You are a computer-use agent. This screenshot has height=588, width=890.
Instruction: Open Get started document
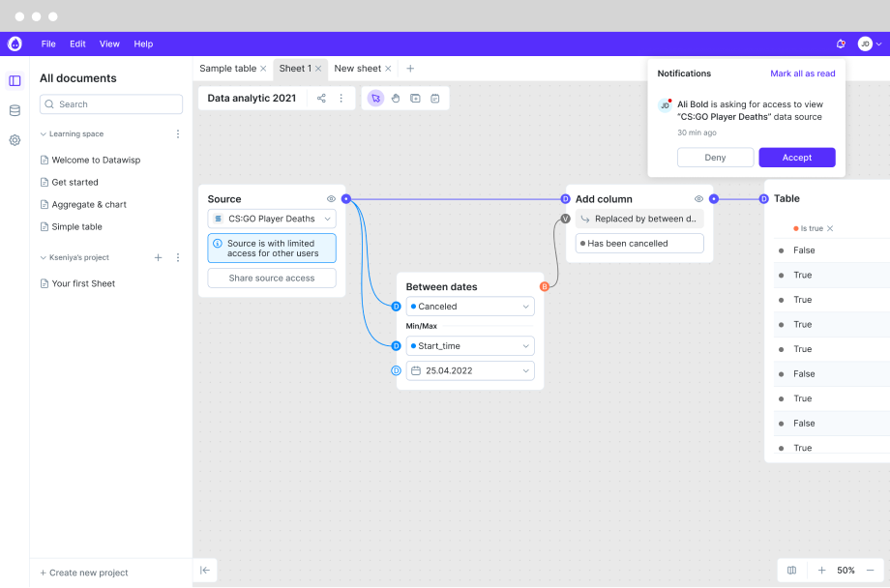tap(70, 182)
